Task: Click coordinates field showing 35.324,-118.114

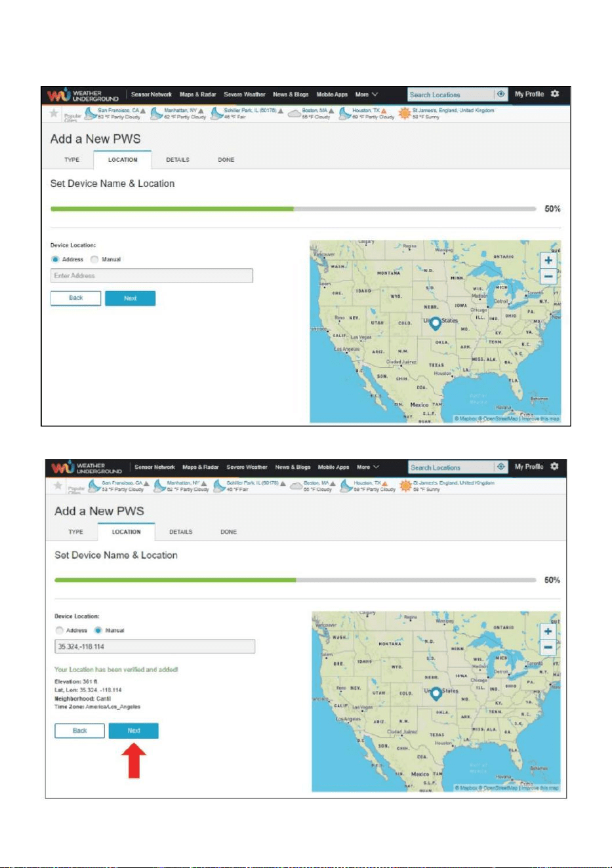Action: [155, 647]
